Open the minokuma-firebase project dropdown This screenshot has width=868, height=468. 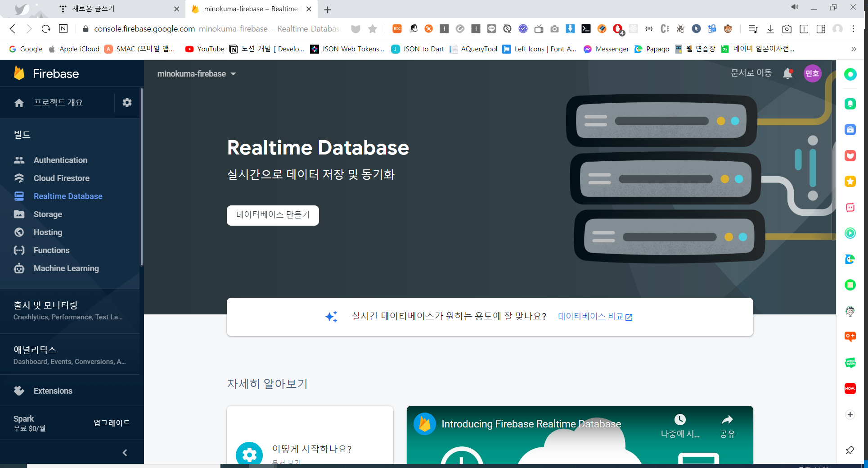click(x=197, y=74)
